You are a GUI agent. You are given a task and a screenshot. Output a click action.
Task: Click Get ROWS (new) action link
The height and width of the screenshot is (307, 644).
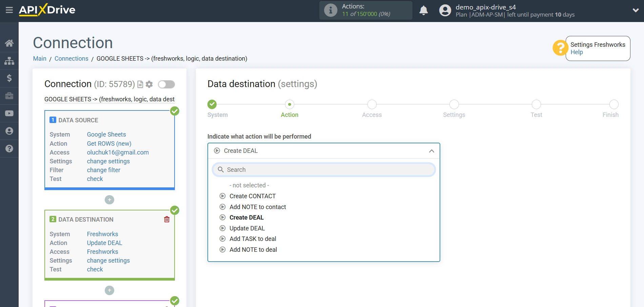coord(109,144)
